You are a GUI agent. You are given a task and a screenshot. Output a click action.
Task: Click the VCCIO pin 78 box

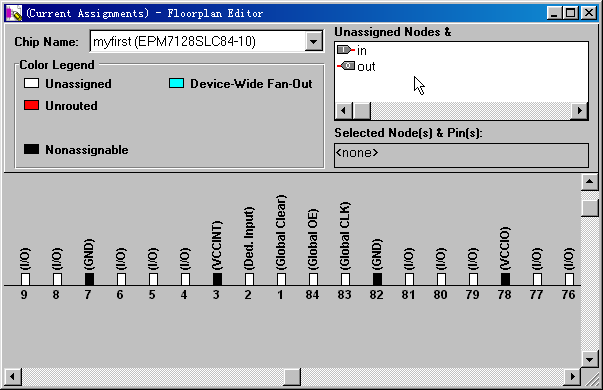click(505, 279)
